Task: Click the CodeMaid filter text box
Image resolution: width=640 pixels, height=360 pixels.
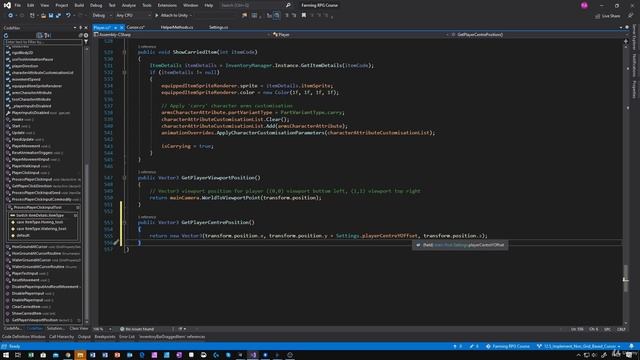Action: (x=42, y=42)
